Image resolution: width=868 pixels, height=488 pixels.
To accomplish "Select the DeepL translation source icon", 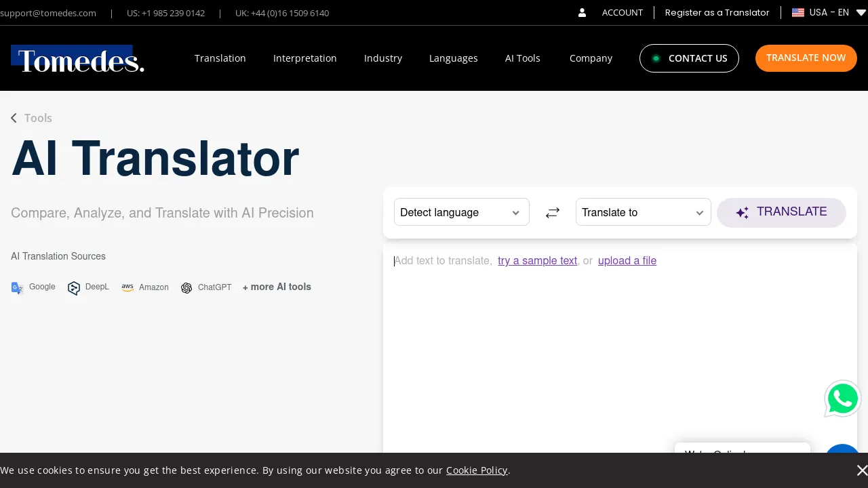I will pos(74,287).
